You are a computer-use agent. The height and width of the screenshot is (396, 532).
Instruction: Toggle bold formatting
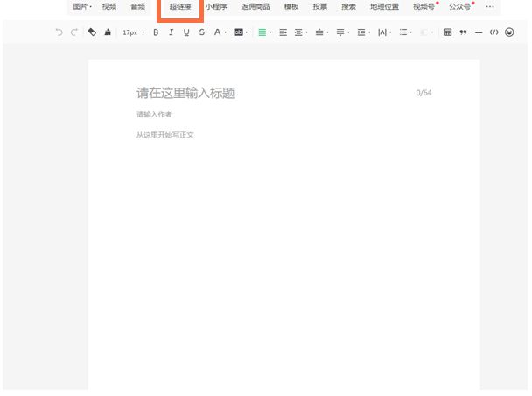click(x=156, y=32)
